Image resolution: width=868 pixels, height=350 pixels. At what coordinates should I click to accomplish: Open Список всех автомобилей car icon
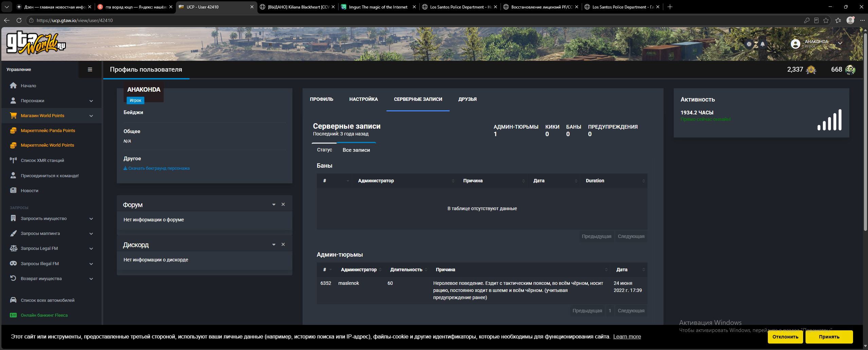point(13,300)
